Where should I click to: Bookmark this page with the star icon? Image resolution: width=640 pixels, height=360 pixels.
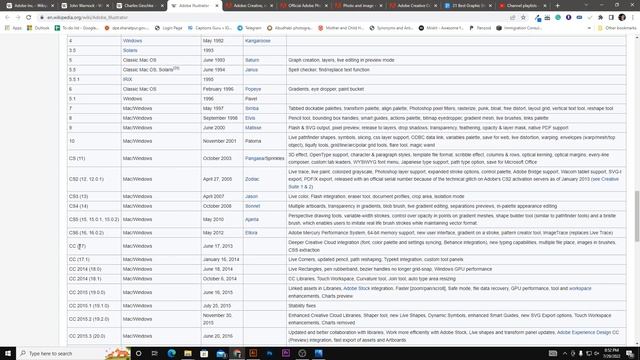point(523,18)
